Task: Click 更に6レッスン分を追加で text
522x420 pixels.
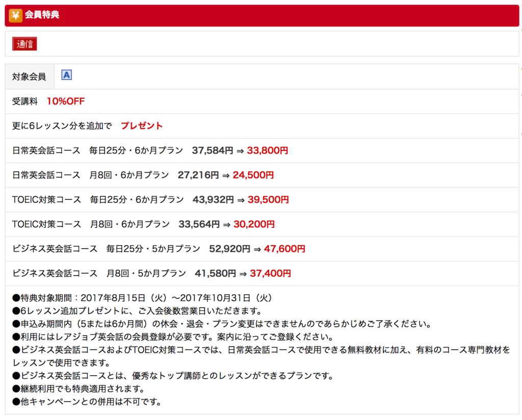Action: click(62, 126)
